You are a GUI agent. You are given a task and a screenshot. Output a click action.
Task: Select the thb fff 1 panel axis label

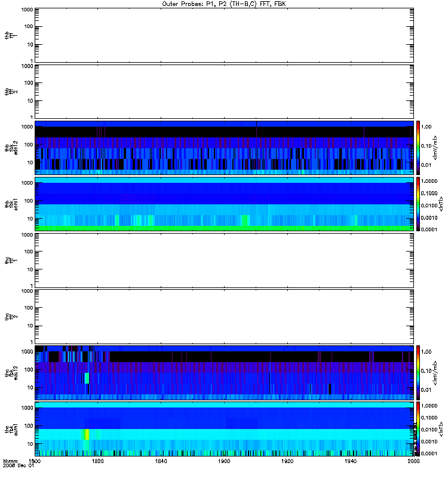coord(11,35)
